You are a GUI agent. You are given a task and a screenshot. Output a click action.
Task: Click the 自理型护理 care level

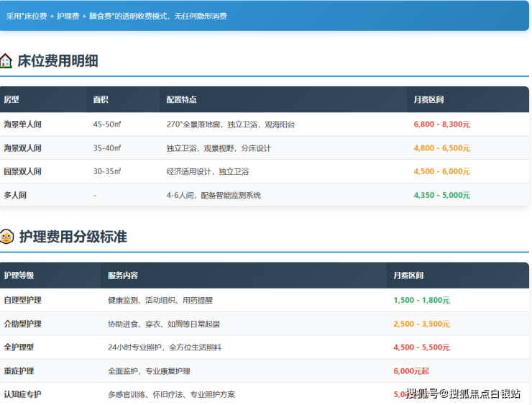[x=22, y=300]
